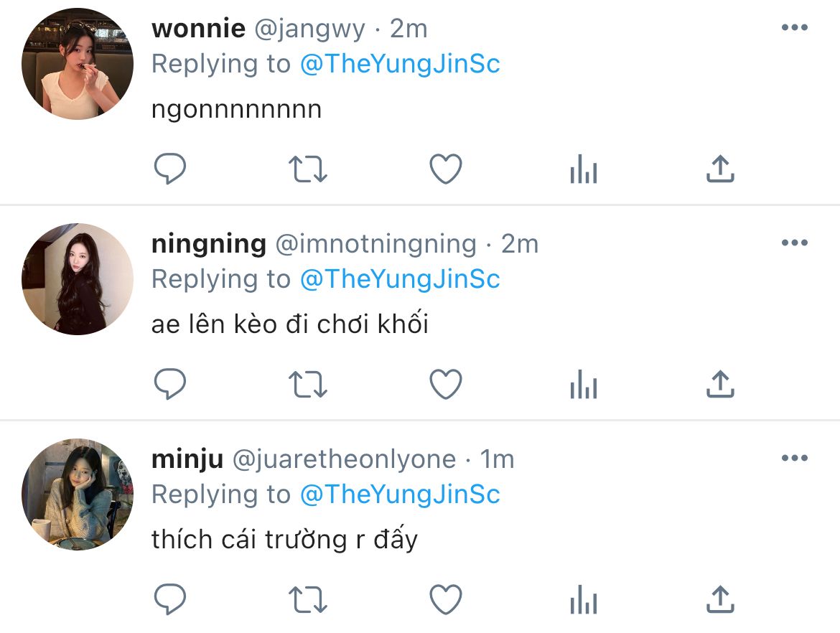The width and height of the screenshot is (840, 633).
Task: Share wonnie's tweet
Action: point(720,169)
